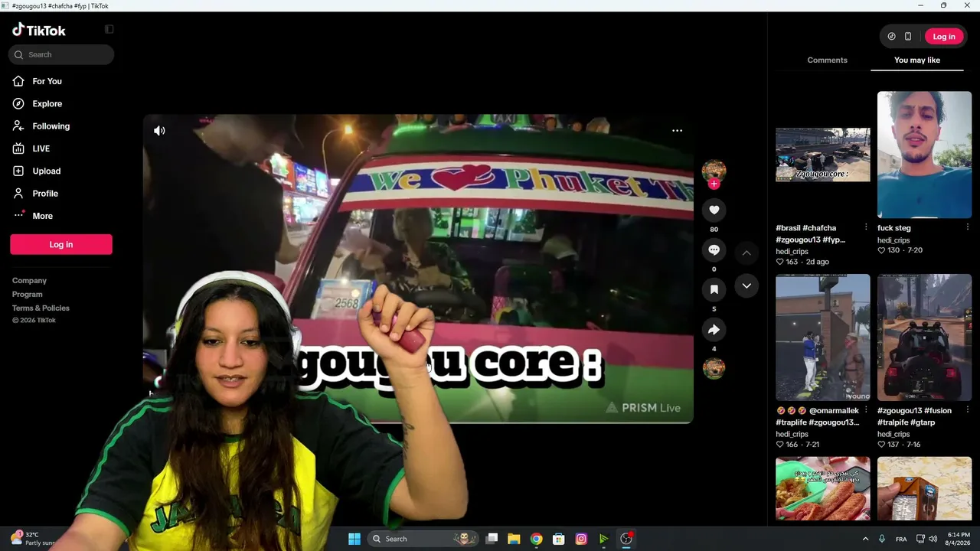This screenshot has height=551, width=980.
Task: Open the system volume speaker icon
Action: [x=933, y=539]
